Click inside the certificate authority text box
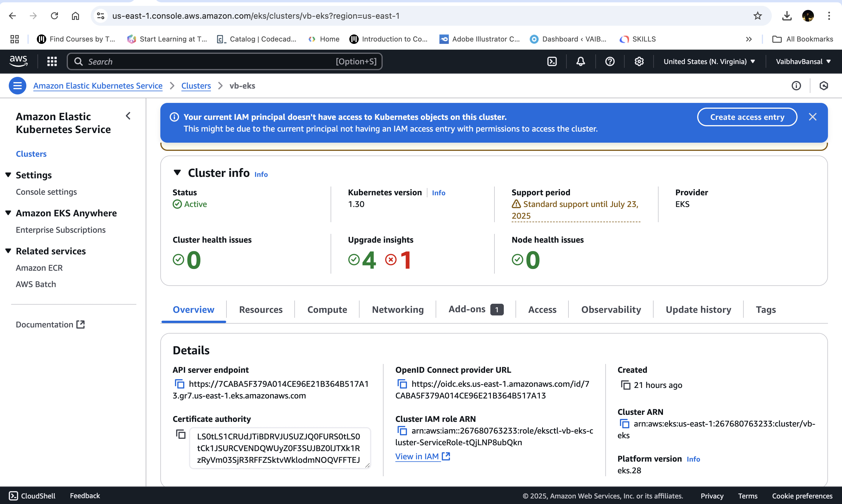Image resolution: width=842 pixels, height=504 pixels. click(280, 448)
